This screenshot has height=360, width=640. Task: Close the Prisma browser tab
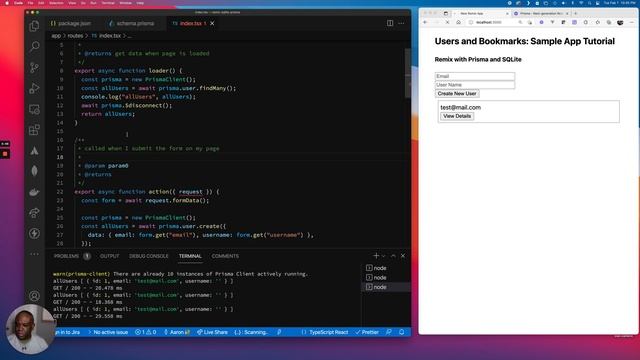coord(567,13)
